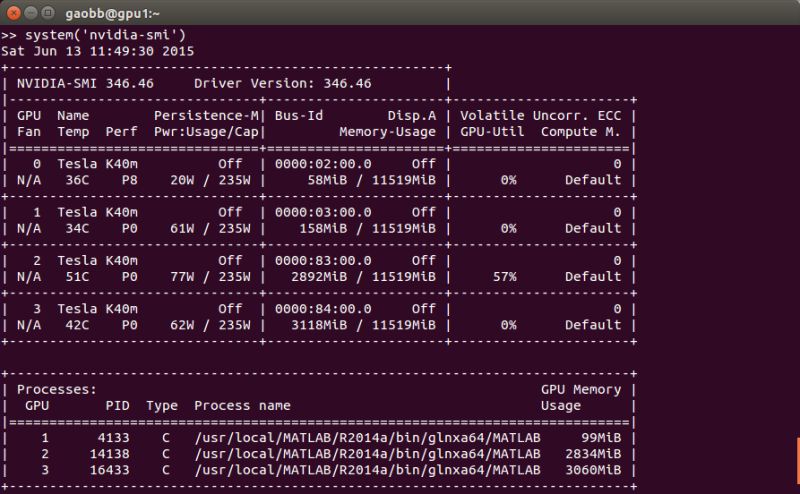Screen dimensions: 800x494
Task: Click bus id 0000:83:00.0
Action: pos(323,261)
